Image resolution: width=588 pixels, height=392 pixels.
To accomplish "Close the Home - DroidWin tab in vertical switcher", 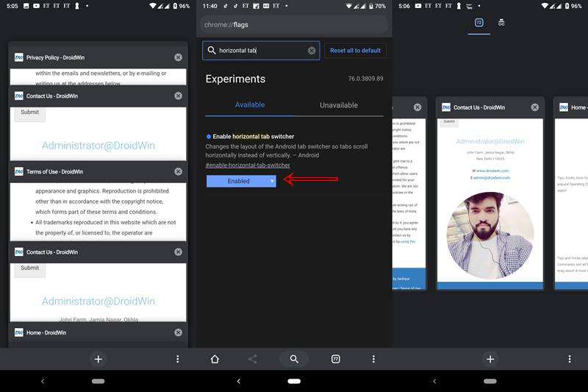I will pyautogui.click(x=178, y=332).
